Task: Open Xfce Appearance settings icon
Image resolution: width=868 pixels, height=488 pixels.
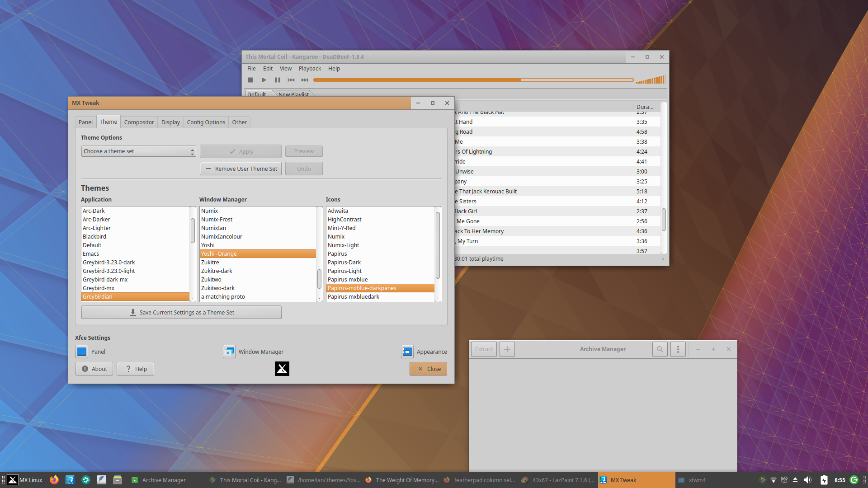Action: [407, 352]
